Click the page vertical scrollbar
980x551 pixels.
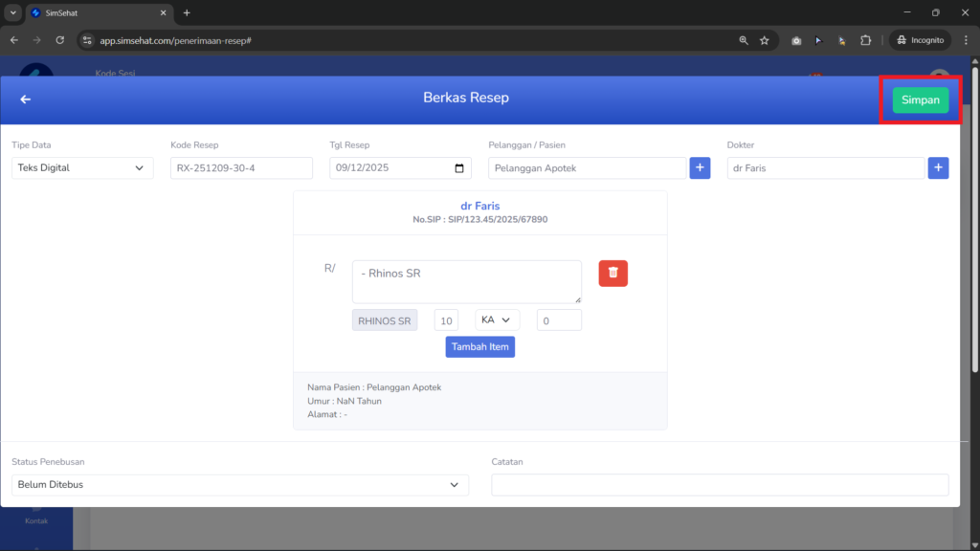(x=975, y=219)
